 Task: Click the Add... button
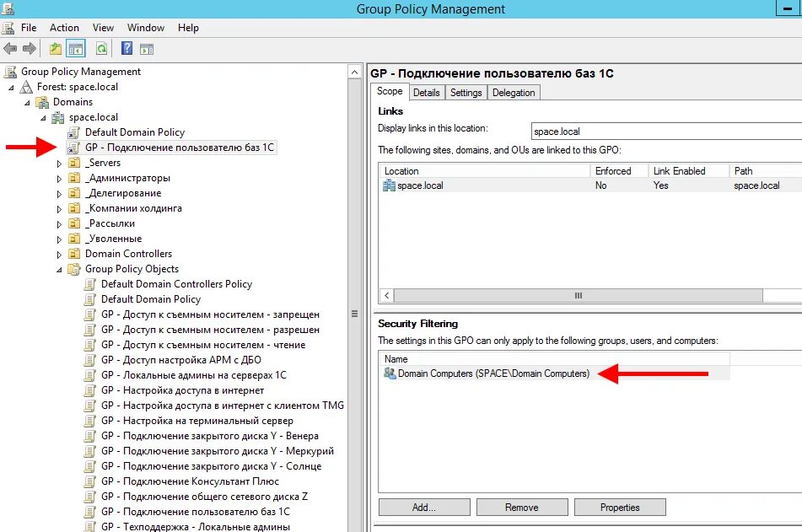click(424, 508)
